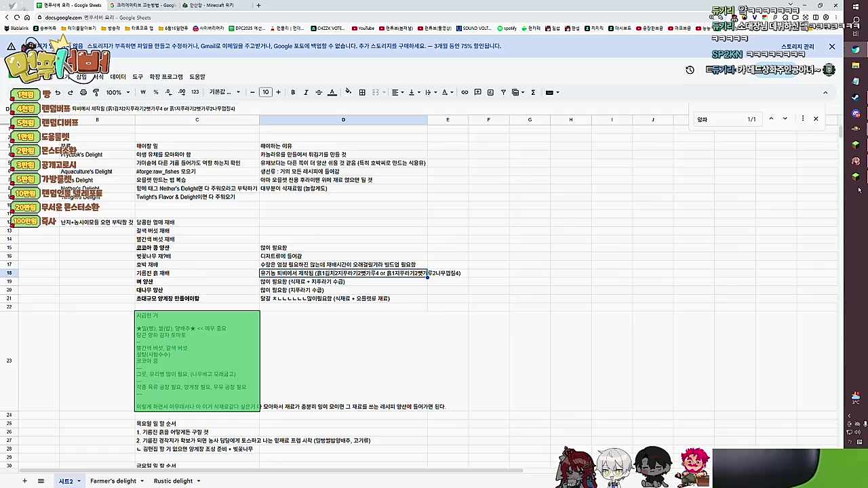Click the next search result arrow
868x488 pixels.
(x=785, y=119)
